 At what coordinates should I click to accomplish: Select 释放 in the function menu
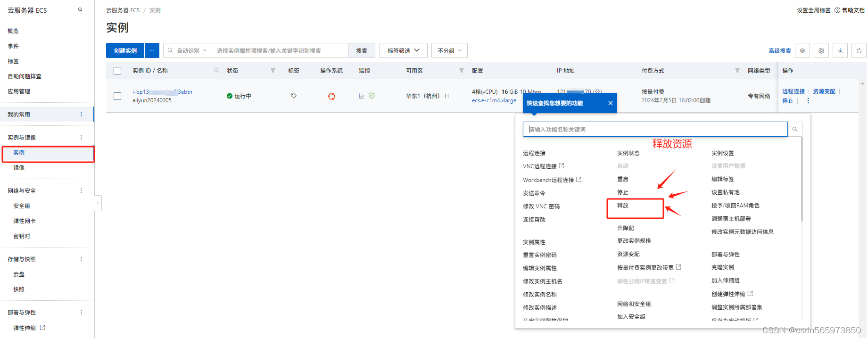click(x=623, y=206)
